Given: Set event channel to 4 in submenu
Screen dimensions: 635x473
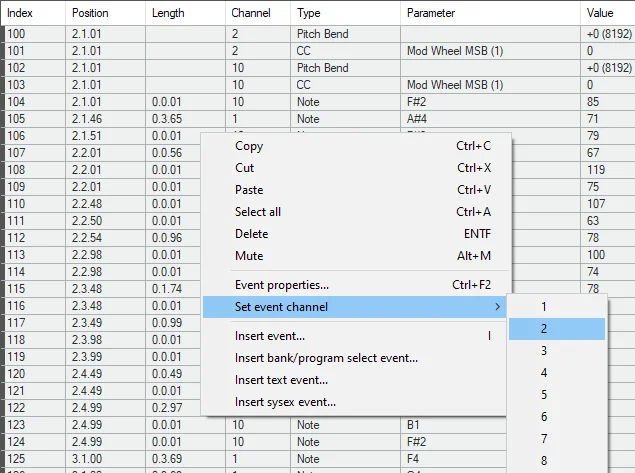Looking at the screenshot, I should (557, 373).
